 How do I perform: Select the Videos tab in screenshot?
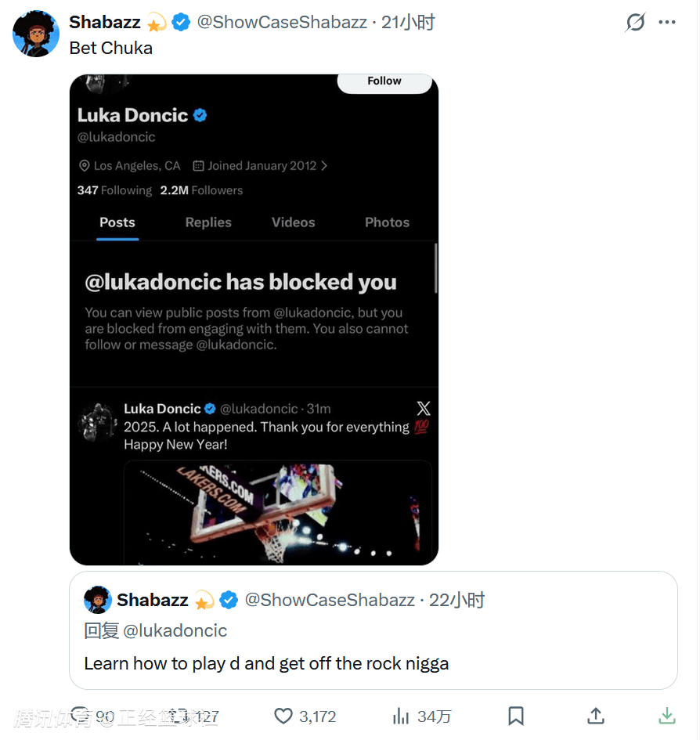click(x=293, y=222)
